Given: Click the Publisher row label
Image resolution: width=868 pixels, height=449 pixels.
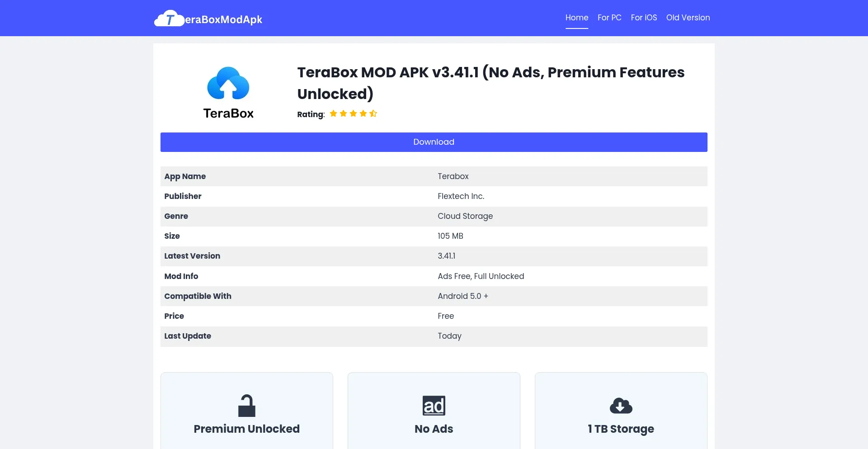Looking at the screenshot, I should pos(183,196).
